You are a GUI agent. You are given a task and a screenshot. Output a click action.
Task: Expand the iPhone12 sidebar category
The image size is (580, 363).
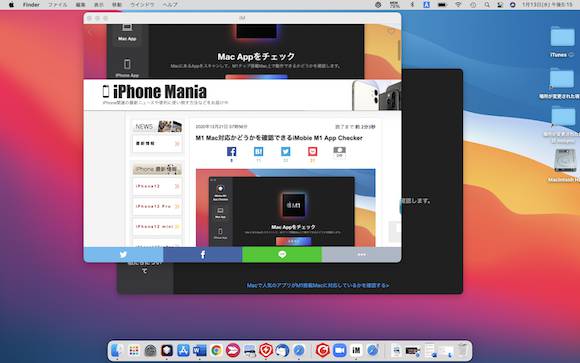click(x=157, y=186)
